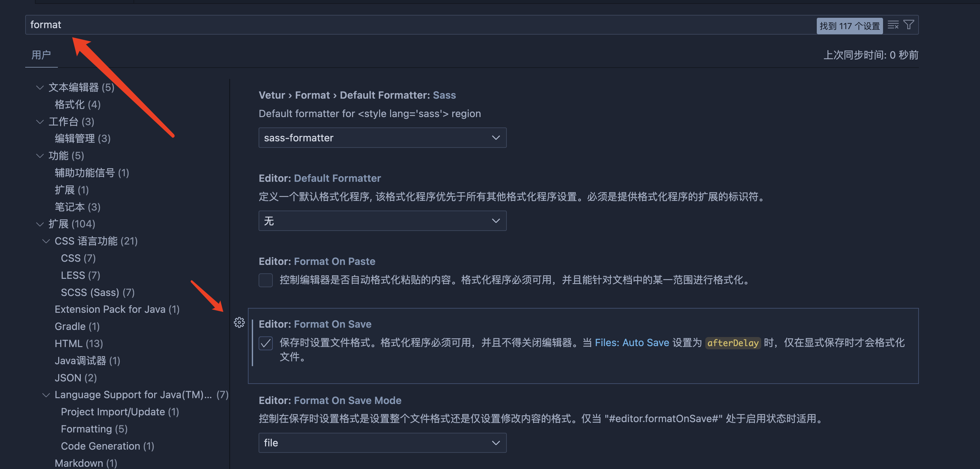Collapse the 文本编辑器 tree chevron
This screenshot has height=469, width=980.
coord(39,88)
